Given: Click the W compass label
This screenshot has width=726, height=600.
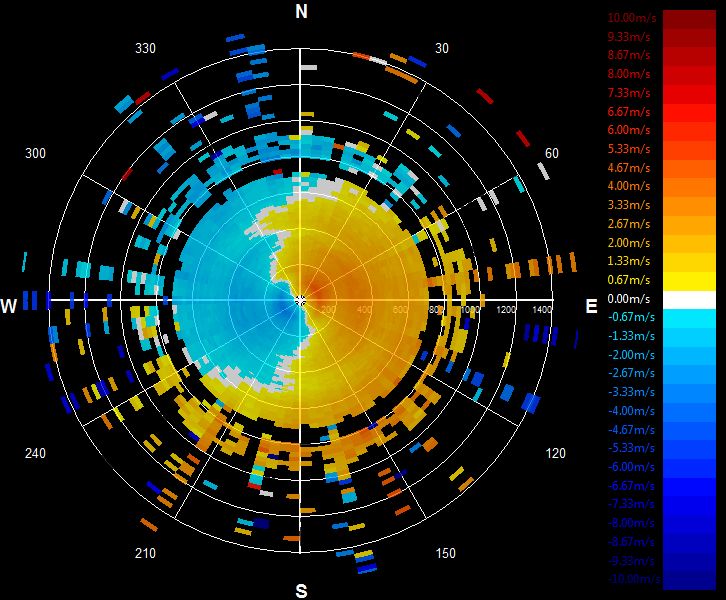Looking at the screenshot, I should click(x=9, y=306).
